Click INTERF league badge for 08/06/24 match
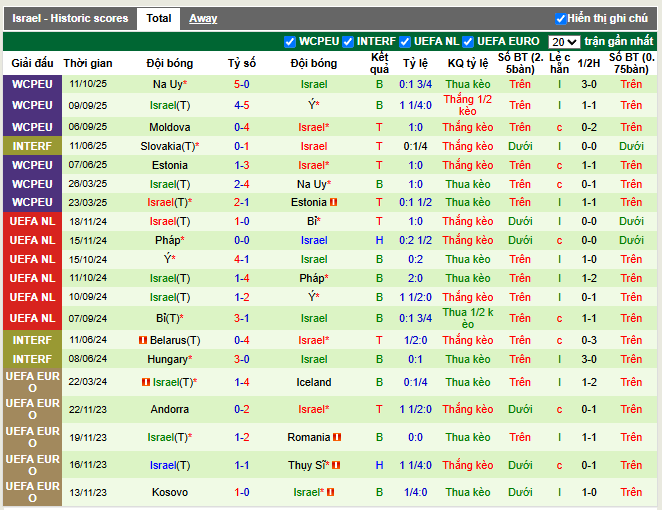Viewport: 662px width, 510px height. click(x=33, y=360)
